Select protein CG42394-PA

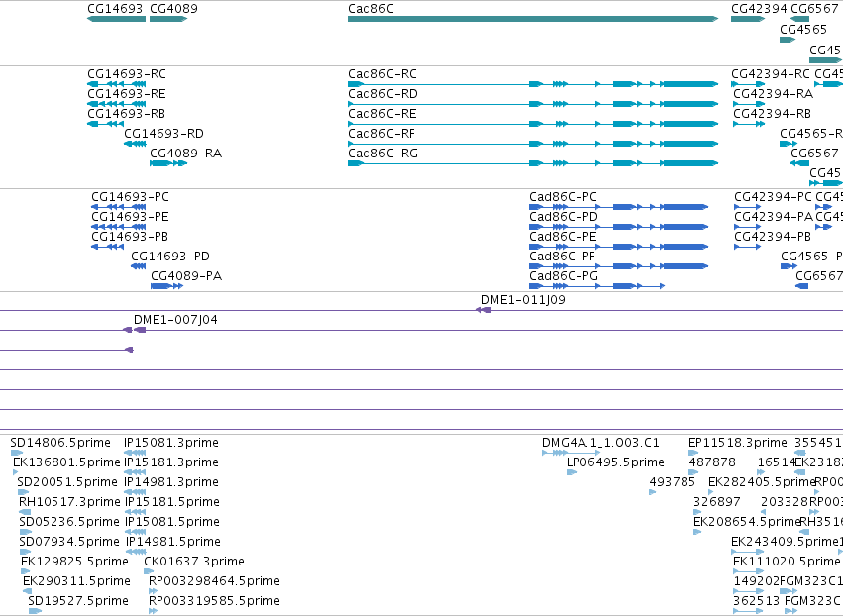coord(747,227)
